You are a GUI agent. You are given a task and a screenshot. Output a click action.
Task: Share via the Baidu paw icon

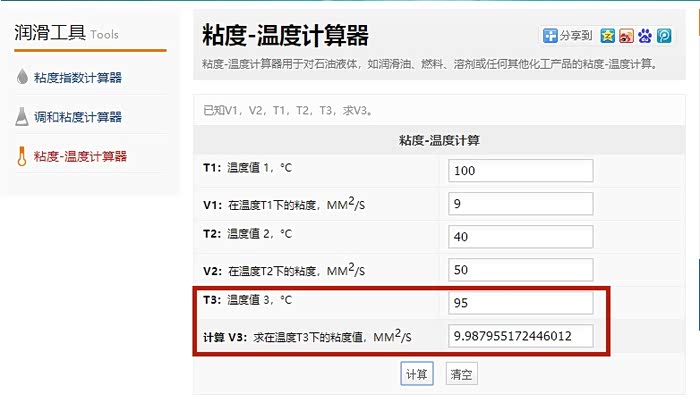645,36
